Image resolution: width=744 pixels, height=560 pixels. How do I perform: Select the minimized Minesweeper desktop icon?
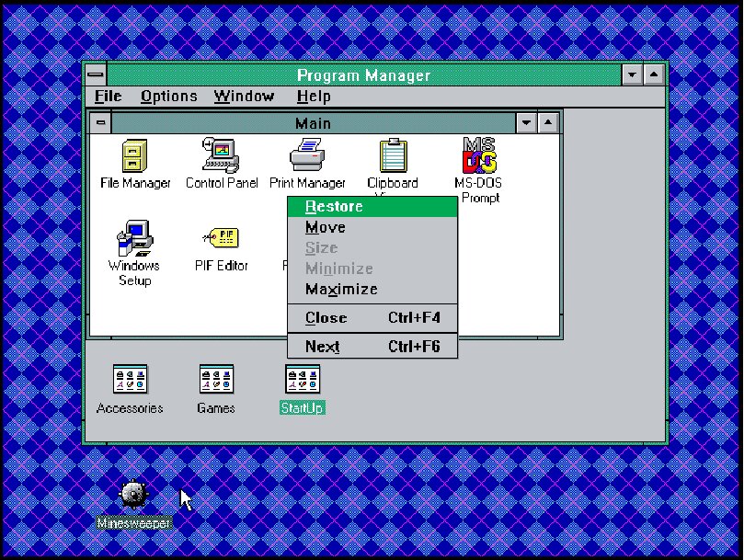click(133, 494)
